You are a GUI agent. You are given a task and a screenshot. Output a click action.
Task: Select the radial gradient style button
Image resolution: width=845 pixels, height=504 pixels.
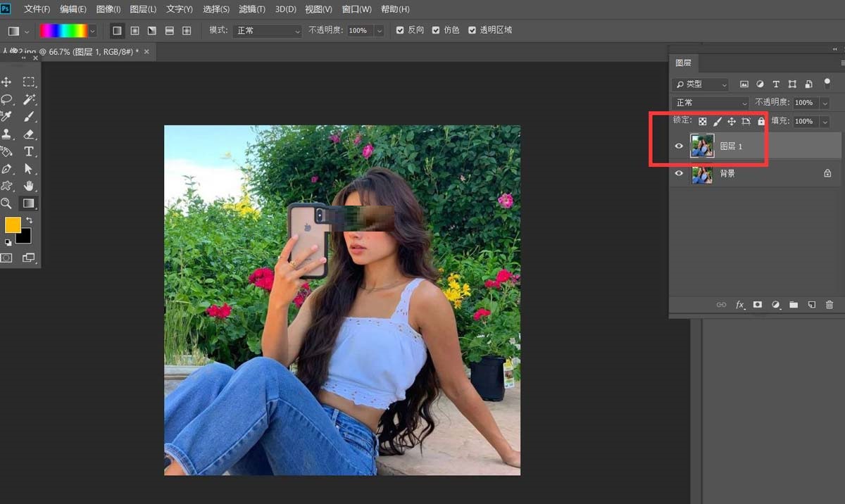point(134,31)
